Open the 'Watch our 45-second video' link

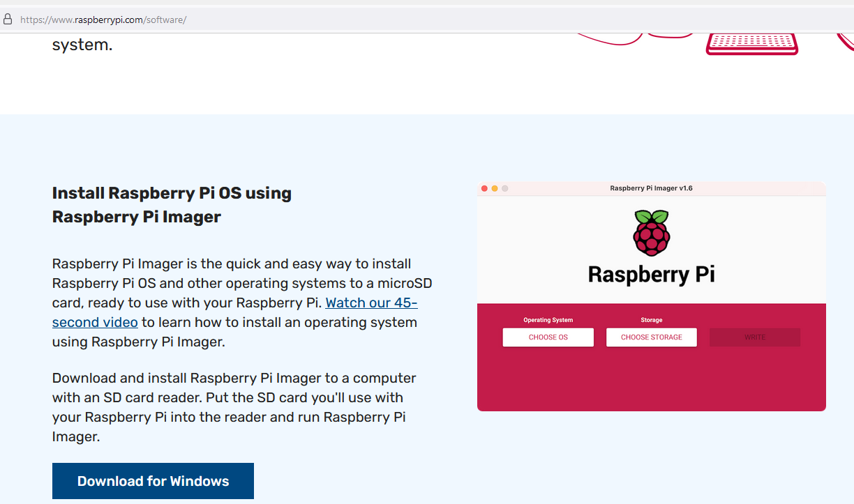point(234,312)
